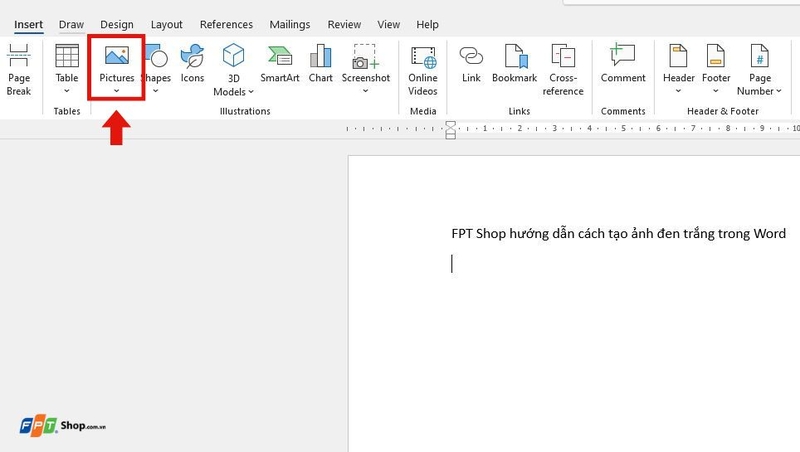Open Icons gallery in Illustrations

(192, 64)
